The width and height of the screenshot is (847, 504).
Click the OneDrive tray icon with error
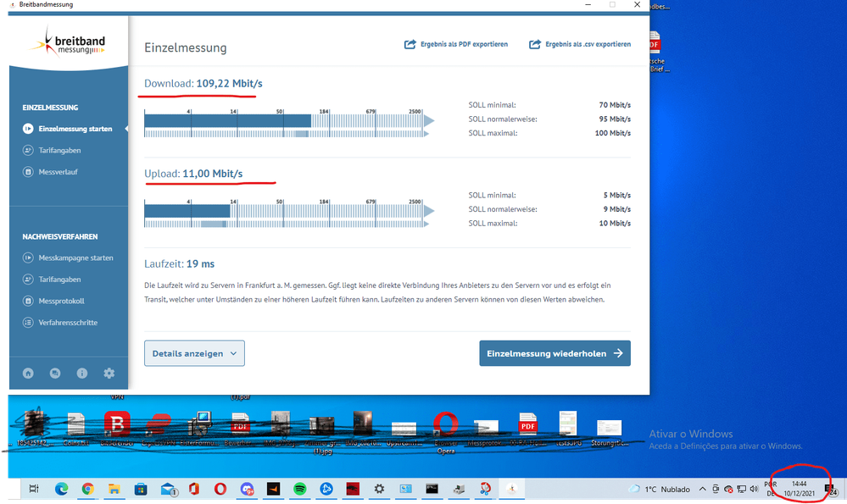(x=728, y=490)
